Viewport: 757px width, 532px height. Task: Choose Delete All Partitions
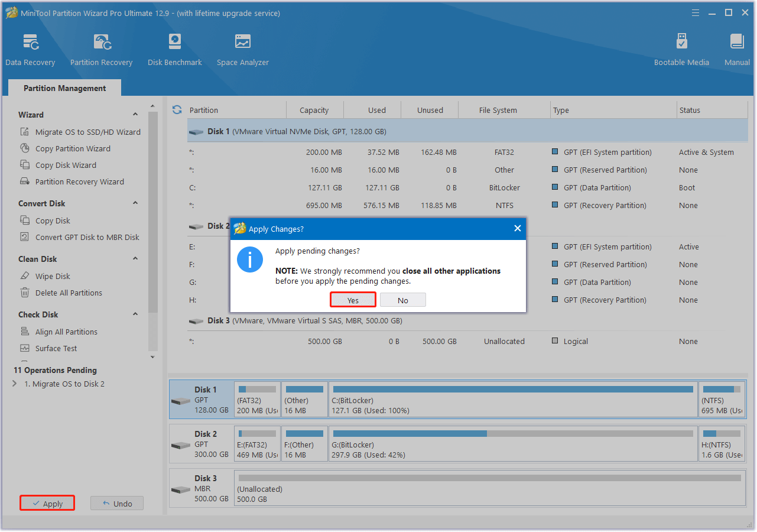pyautogui.click(x=61, y=293)
